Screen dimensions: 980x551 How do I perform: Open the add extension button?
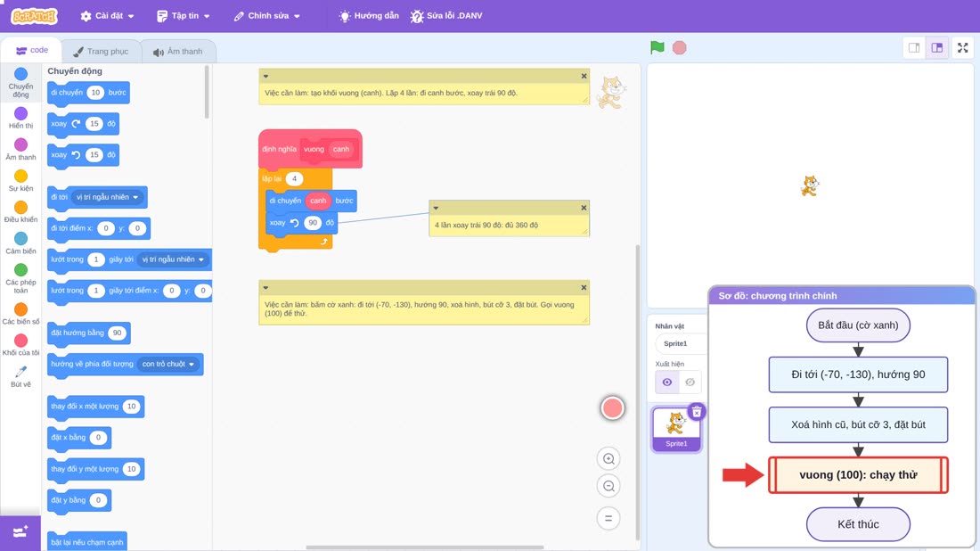[x=20, y=532]
